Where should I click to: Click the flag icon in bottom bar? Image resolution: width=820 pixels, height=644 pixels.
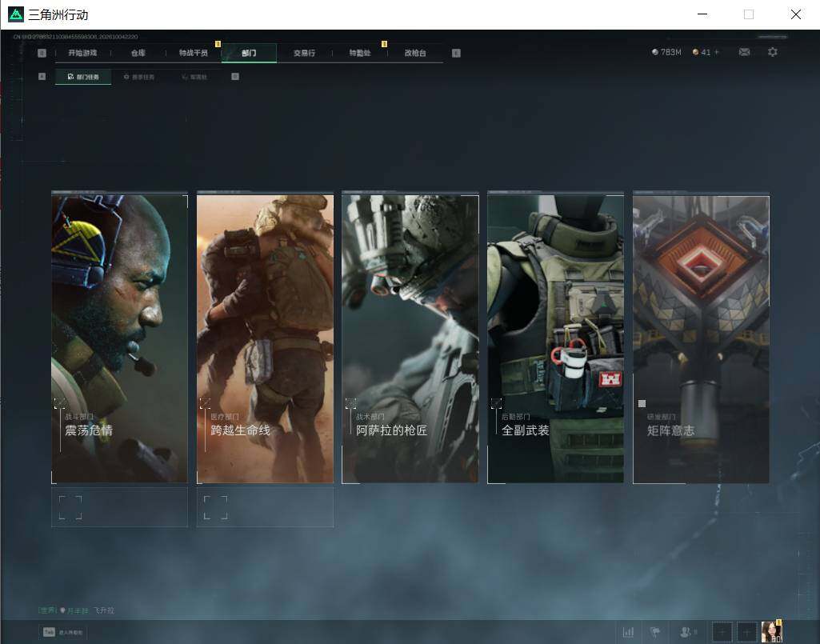pos(655,632)
